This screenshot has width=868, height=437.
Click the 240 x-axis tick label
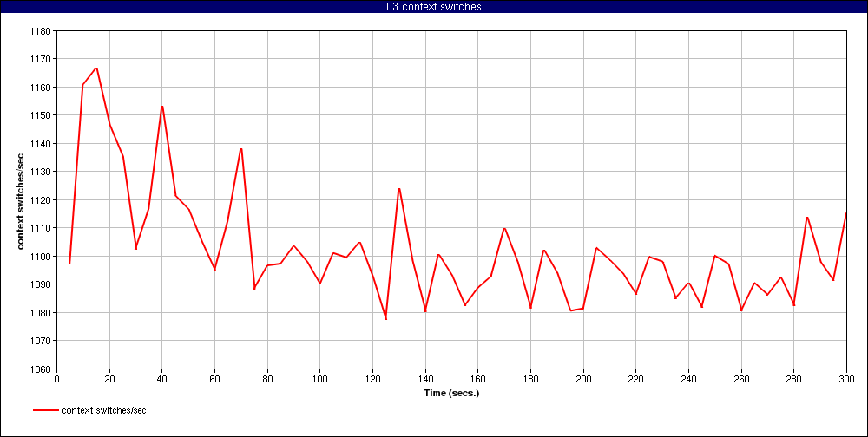(x=688, y=380)
